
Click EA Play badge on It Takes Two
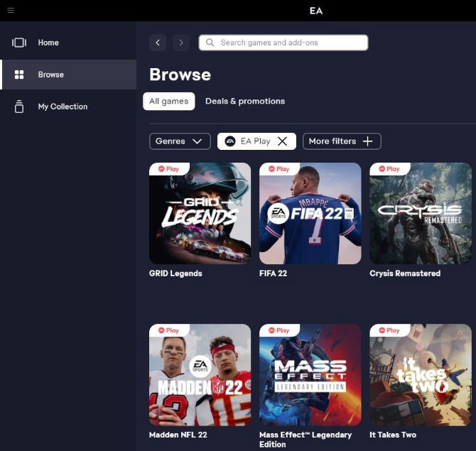[x=389, y=330]
